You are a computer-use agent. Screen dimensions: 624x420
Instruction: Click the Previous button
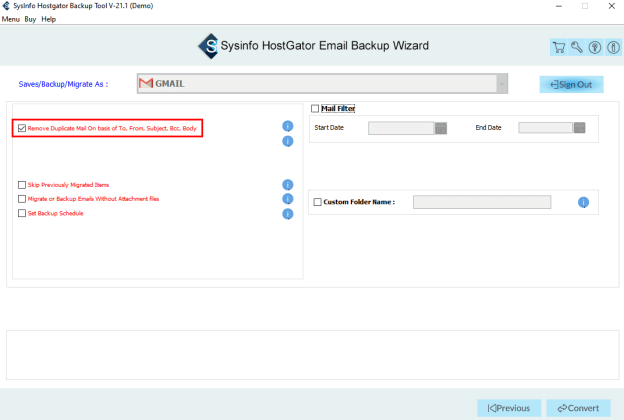[509, 408]
